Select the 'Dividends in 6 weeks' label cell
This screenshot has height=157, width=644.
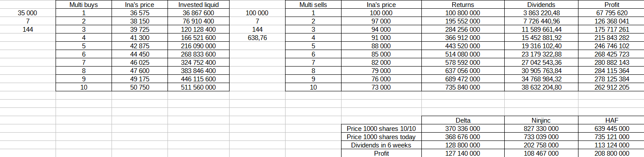click(381, 145)
